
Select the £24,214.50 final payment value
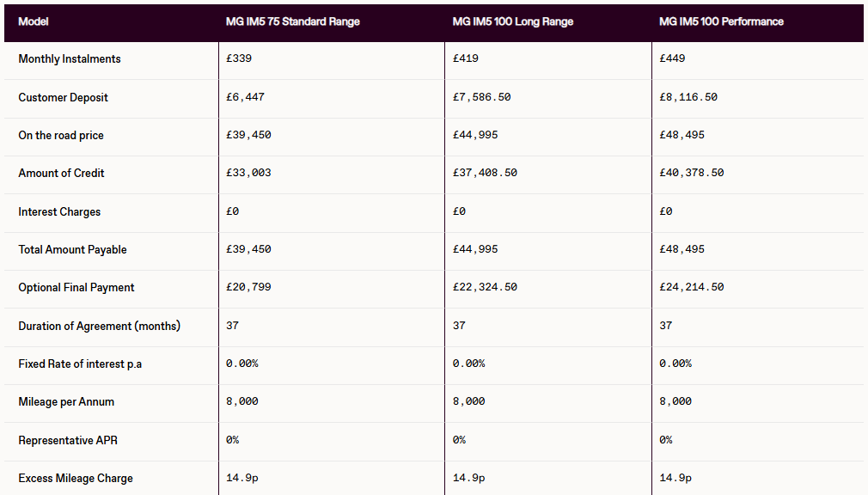[691, 288]
